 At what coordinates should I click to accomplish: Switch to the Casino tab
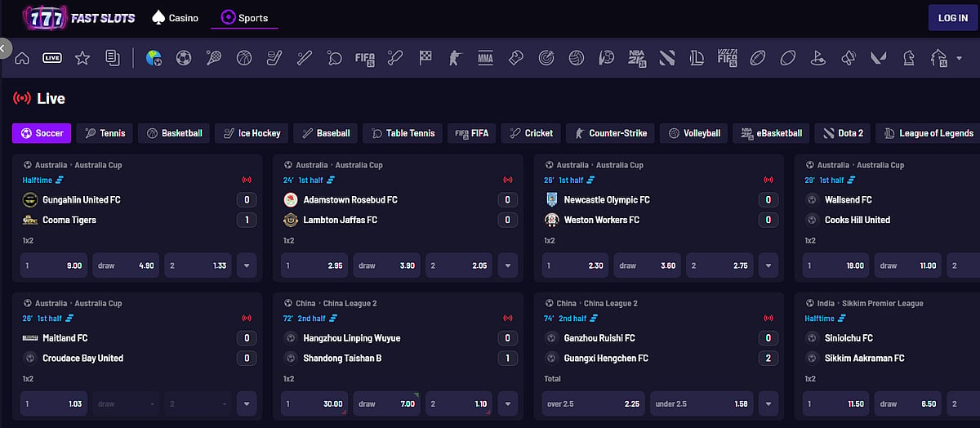click(x=175, y=17)
